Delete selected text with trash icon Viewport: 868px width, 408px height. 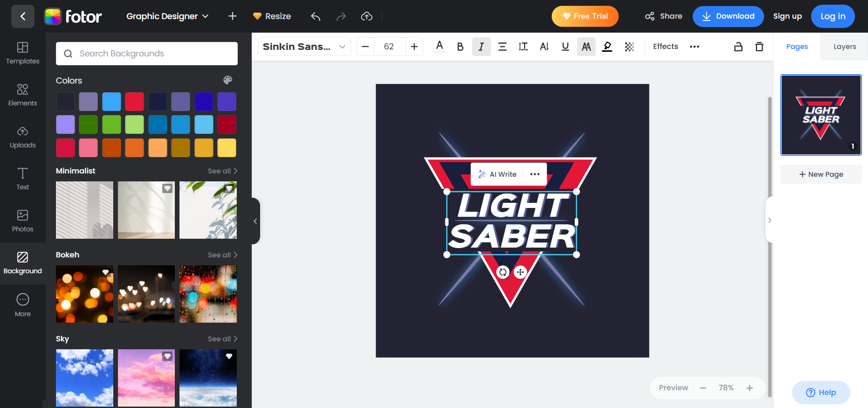tap(759, 47)
